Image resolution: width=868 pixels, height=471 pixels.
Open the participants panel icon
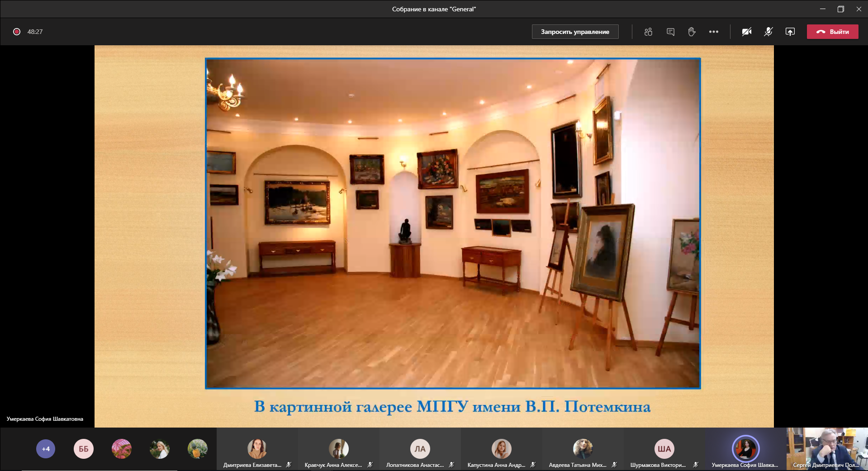pyautogui.click(x=648, y=32)
